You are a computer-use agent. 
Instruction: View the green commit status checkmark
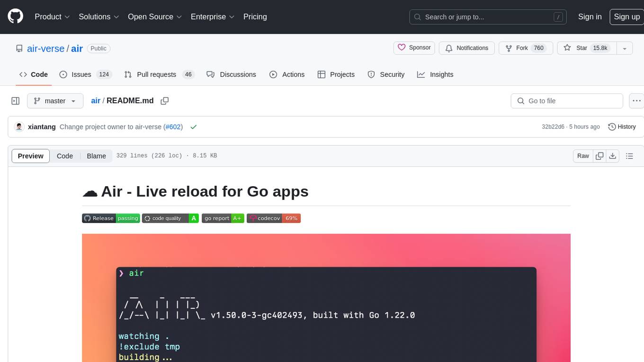193,127
